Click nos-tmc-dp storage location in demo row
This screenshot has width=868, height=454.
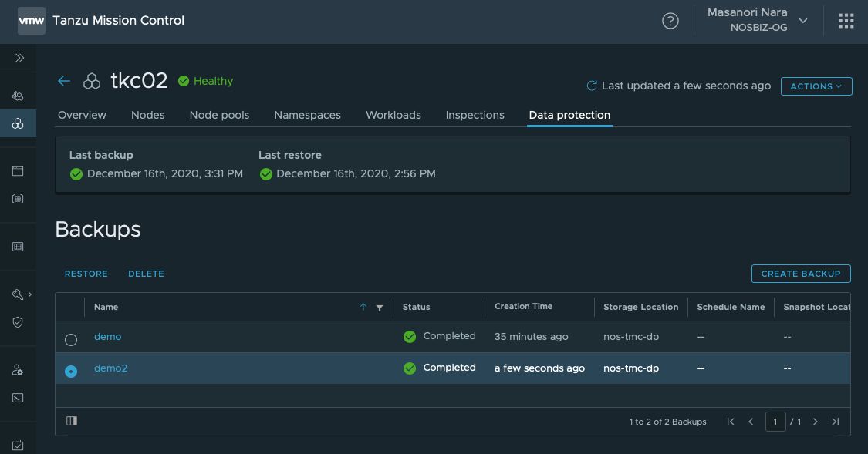tap(631, 336)
